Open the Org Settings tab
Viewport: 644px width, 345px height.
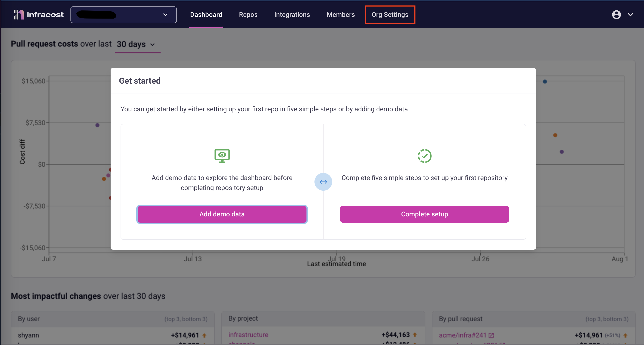[x=390, y=15]
